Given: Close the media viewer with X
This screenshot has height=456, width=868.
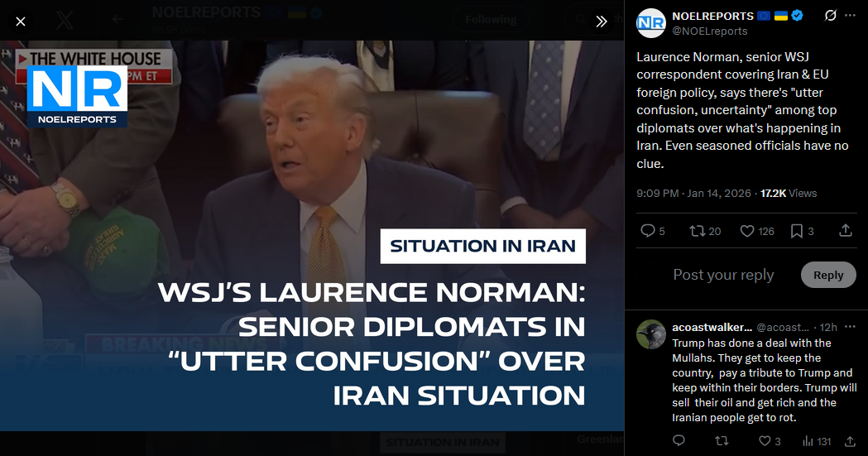Looking at the screenshot, I should [21, 22].
